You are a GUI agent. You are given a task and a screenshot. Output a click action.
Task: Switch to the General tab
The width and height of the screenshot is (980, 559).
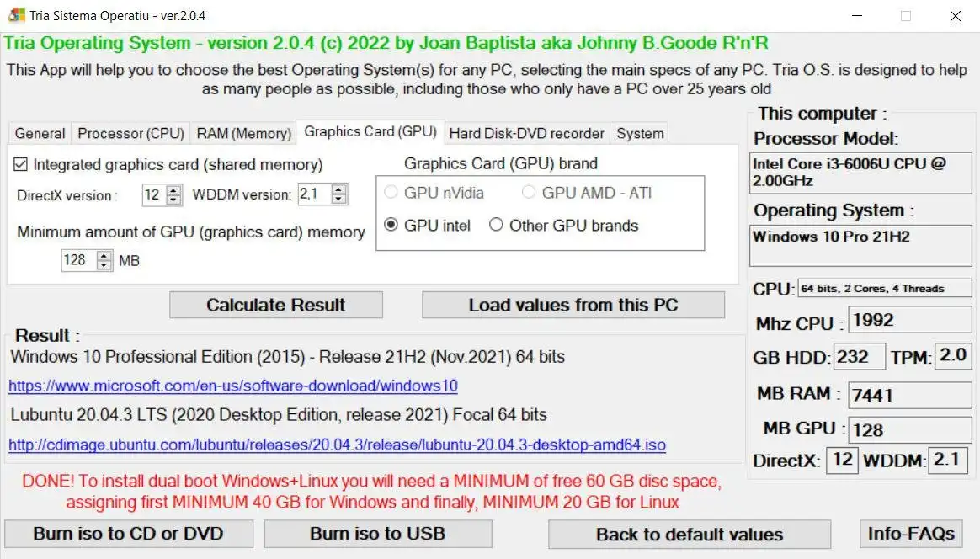[x=40, y=133]
